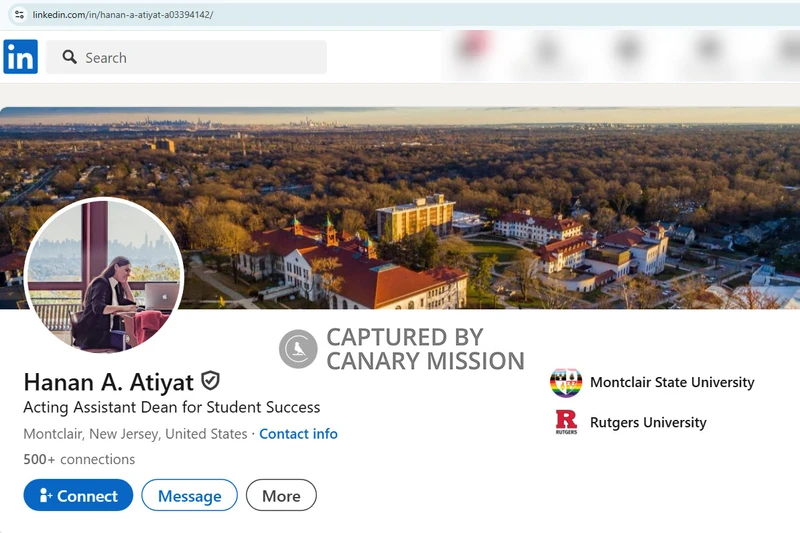The image size is (800, 533).
Task: Click the Hanan A. Atiyat name heading
Action: click(x=108, y=382)
